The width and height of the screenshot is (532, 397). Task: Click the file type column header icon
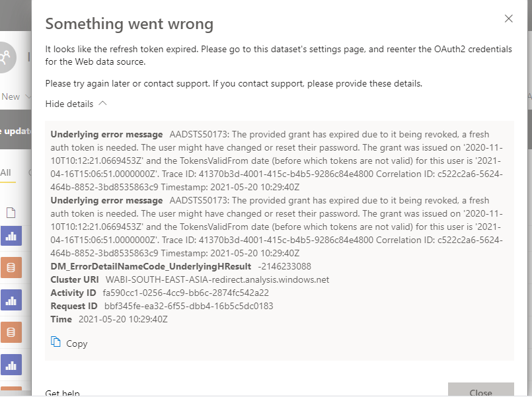click(x=11, y=213)
